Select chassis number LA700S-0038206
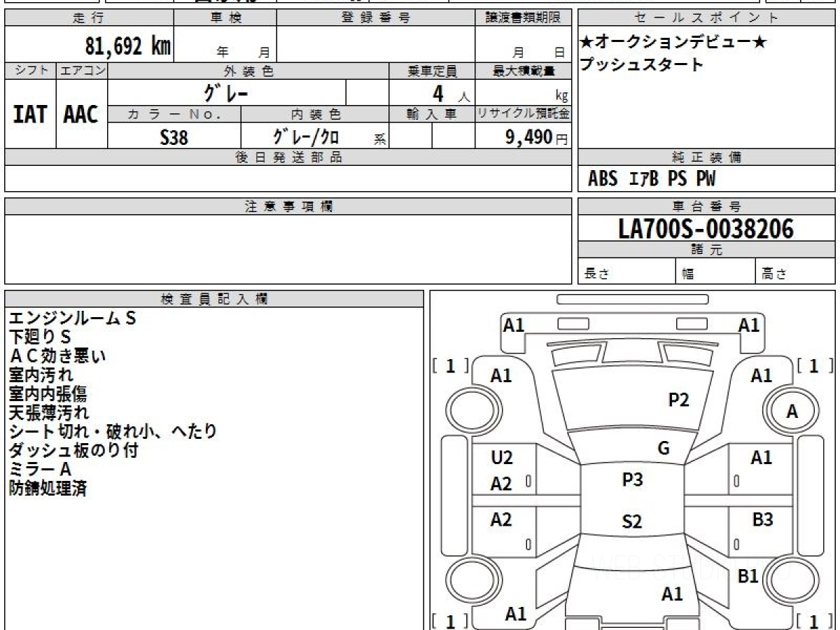840x630 pixels. click(706, 228)
